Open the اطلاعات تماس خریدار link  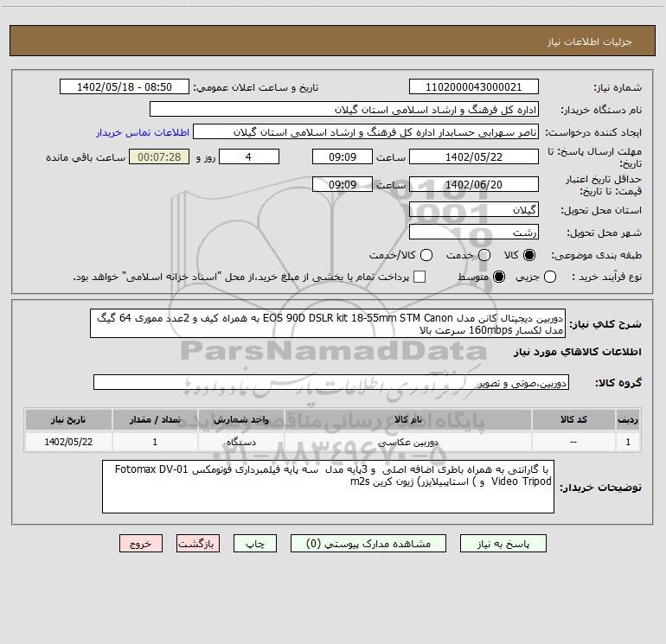point(143,132)
